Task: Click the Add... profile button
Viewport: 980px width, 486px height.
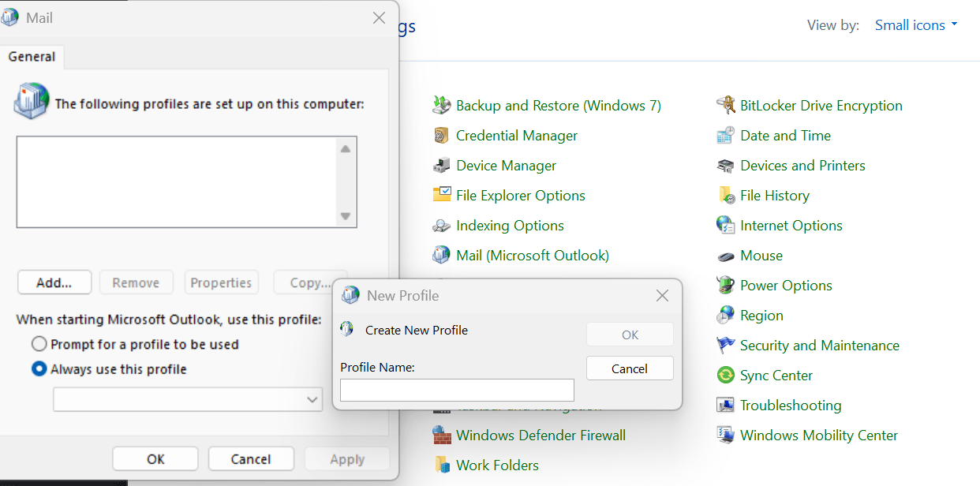Action: pyautogui.click(x=54, y=282)
